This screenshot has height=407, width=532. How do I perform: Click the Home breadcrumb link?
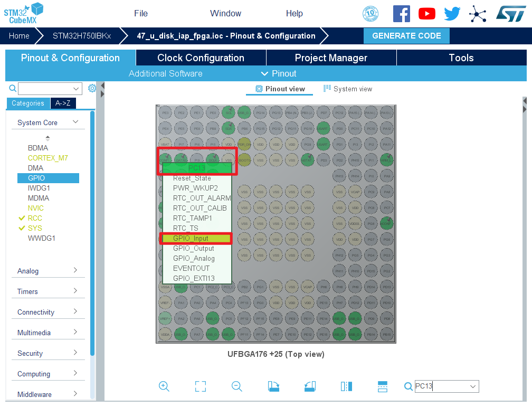pos(19,36)
